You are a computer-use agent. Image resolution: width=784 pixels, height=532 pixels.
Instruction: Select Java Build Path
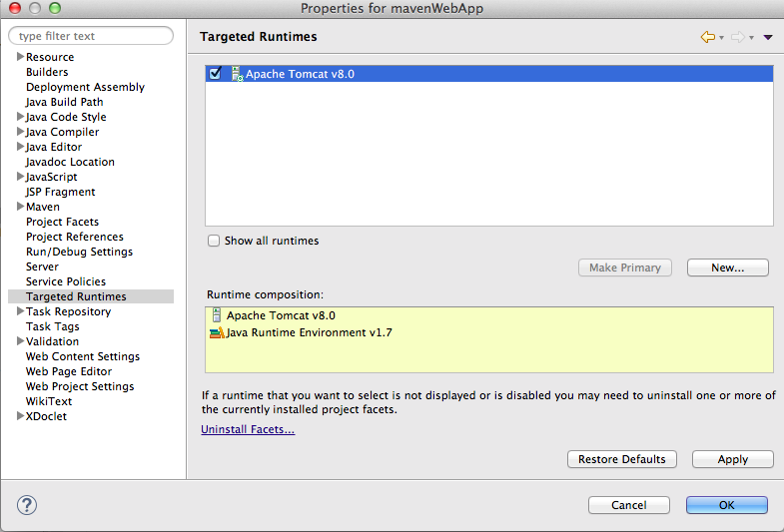click(x=64, y=102)
